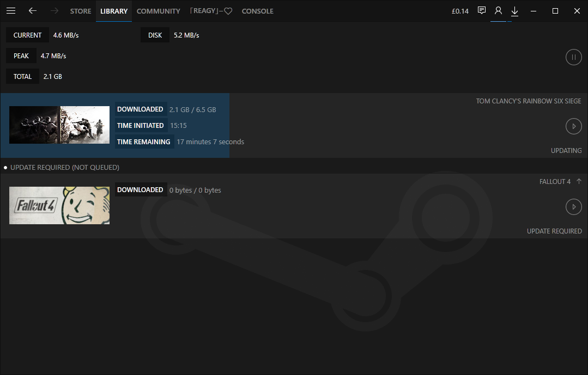
Task: Click the TOTAL label
Action: [x=22, y=76]
